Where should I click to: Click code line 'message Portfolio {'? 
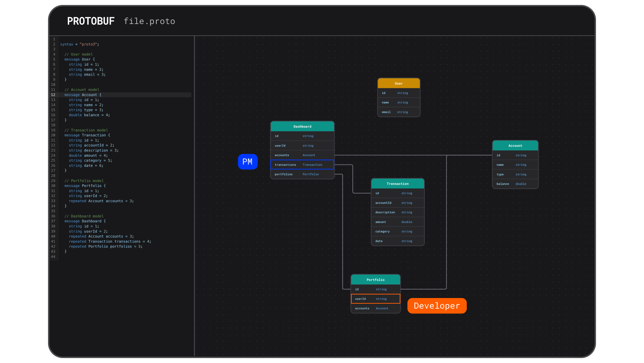pos(85,185)
